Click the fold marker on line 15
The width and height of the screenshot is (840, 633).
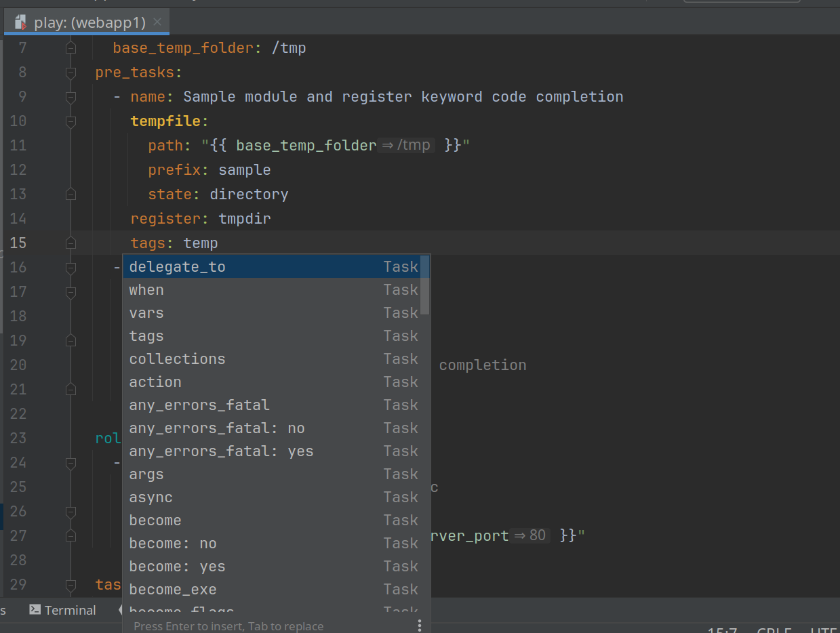pos(71,243)
